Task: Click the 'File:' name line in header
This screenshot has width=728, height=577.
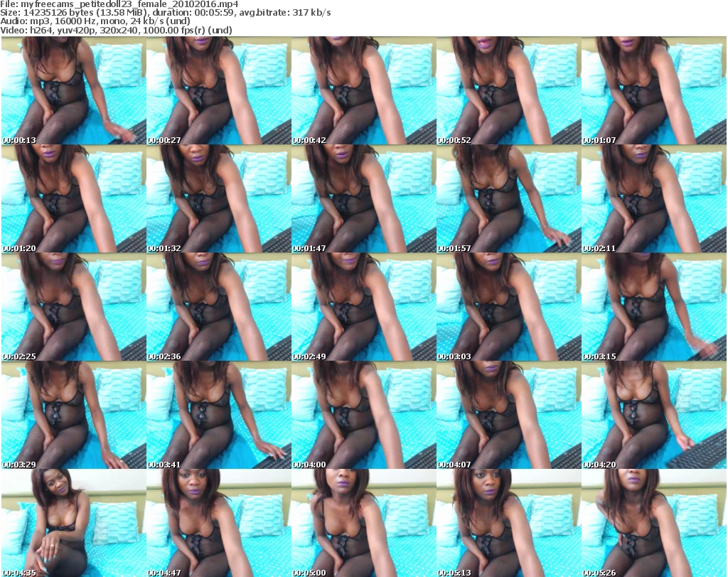Action: 119,4
